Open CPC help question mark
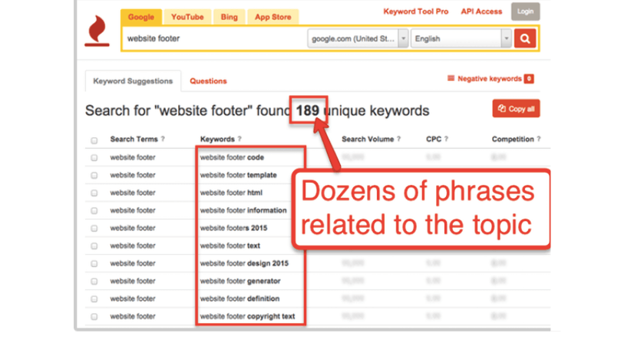 pos(446,139)
